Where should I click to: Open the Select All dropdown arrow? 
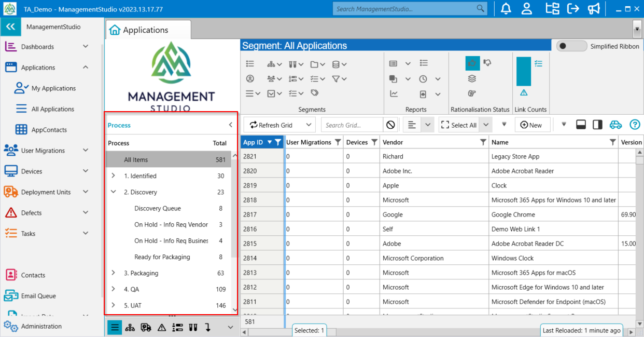pos(486,125)
